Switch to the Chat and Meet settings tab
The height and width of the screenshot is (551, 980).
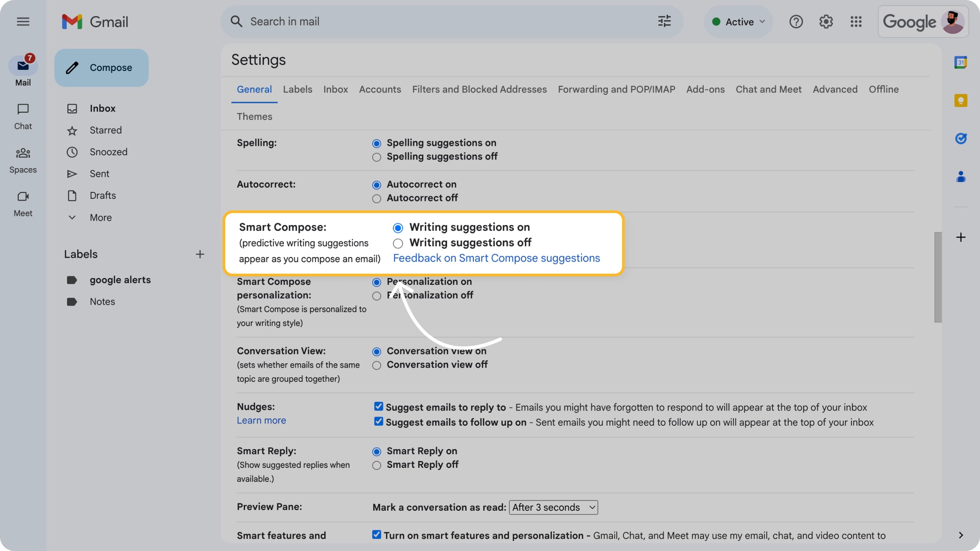click(768, 89)
